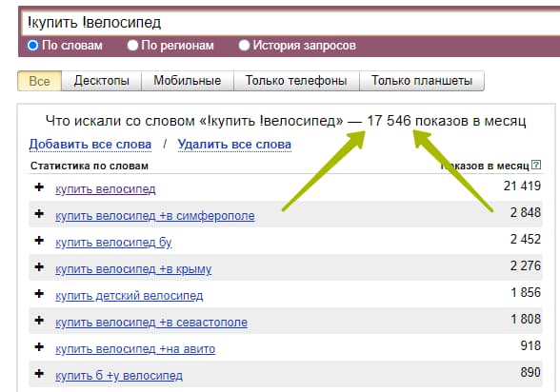Image resolution: width=560 pixels, height=392 pixels.
Task: Click the 'Статистика по словам' column header
Action: [x=90, y=166]
